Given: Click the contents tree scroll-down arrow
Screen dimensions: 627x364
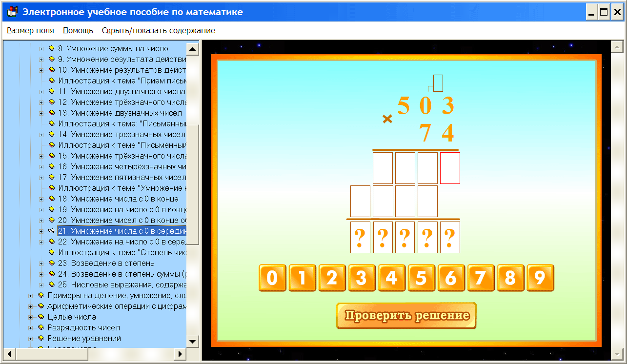Looking at the screenshot, I should pyautogui.click(x=193, y=342).
